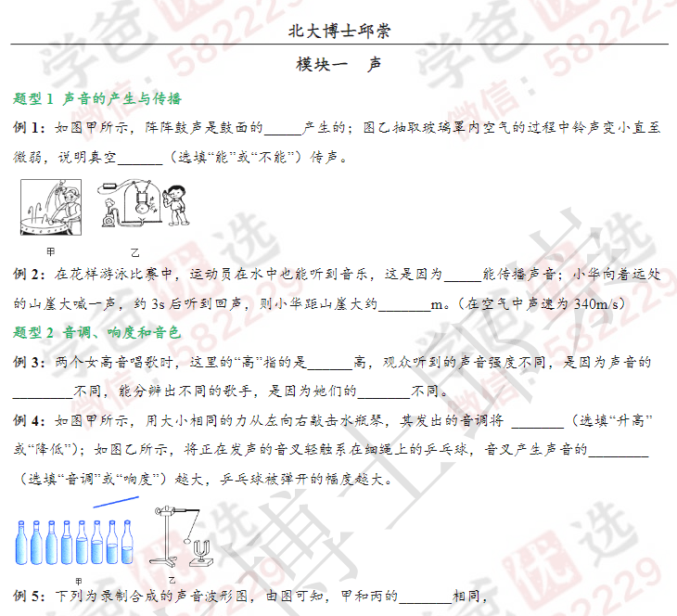
Task: Click the caption 乙 under tuning fork figure
Action: [172, 580]
